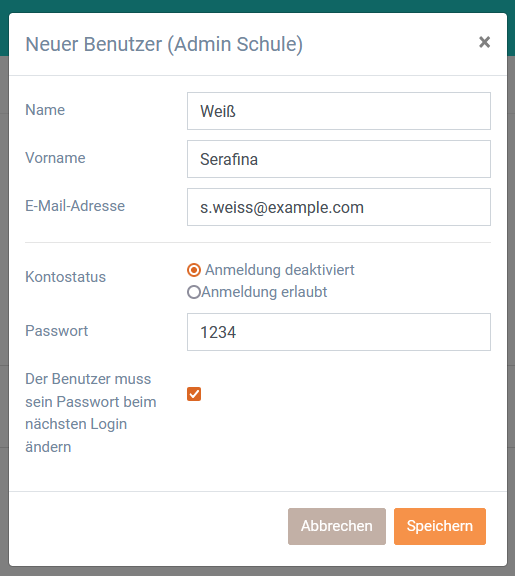
Task: Click the dialog title Neuer Benutzer (Admin Schule)
Action: pos(164,44)
